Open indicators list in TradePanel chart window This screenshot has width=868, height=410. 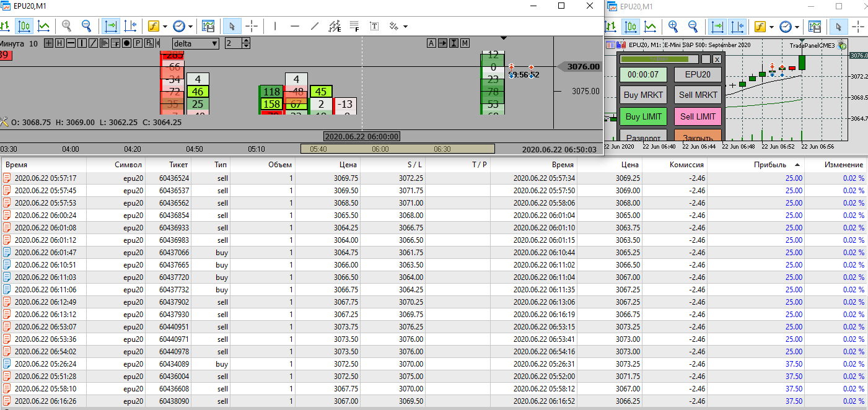click(x=760, y=27)
